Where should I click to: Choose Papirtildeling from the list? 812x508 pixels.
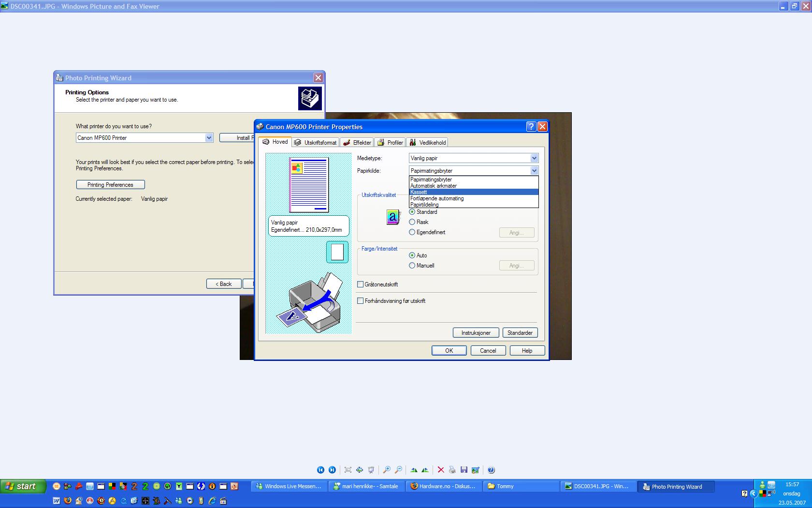click(x=474, y=205)
